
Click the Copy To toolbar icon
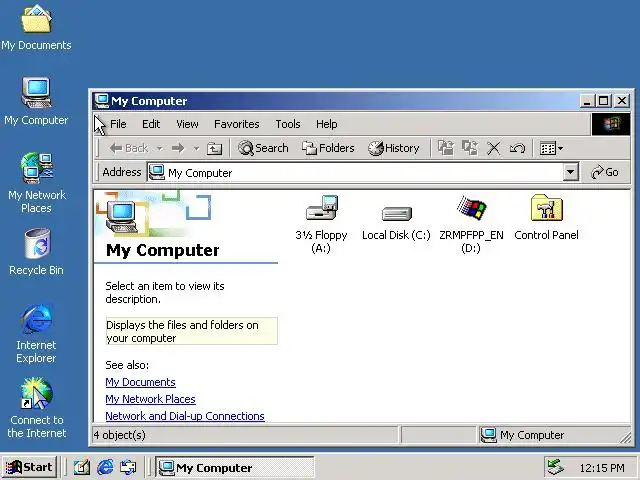pyautogui.click(x=470, y=148)
